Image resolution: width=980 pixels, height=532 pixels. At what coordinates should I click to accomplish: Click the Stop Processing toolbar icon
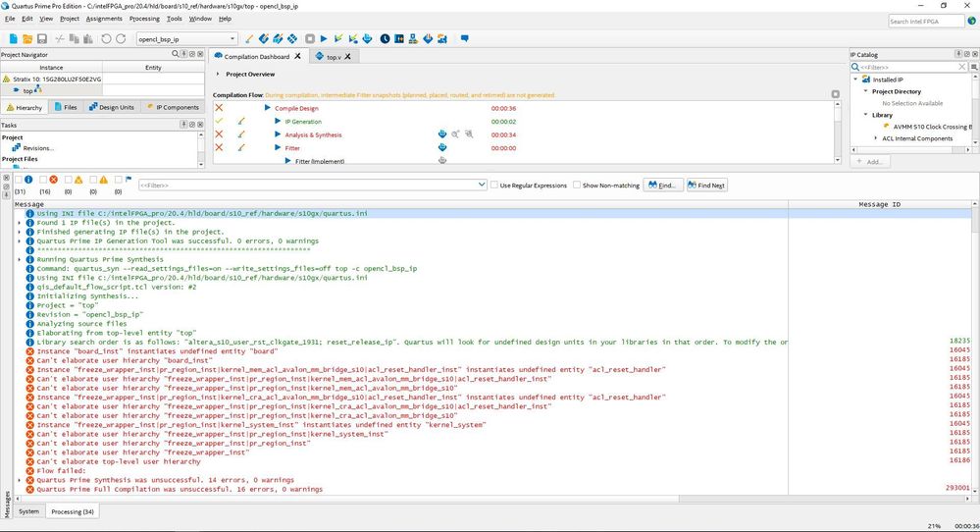coord(309,39)
